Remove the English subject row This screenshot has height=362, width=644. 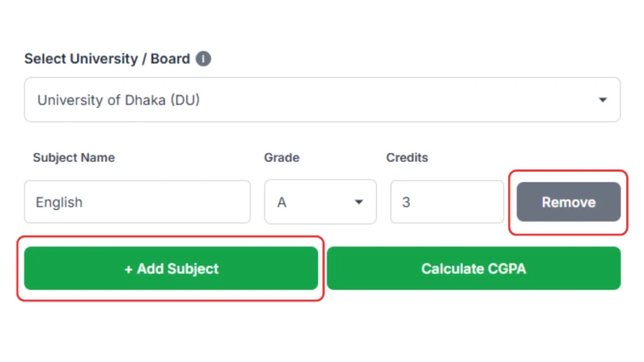click(x=568, y=202)
